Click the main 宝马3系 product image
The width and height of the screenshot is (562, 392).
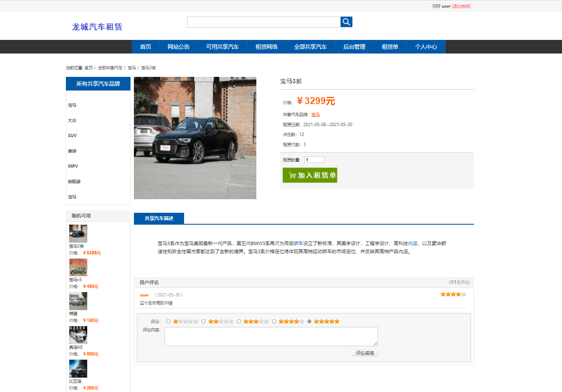coord(195,138)
